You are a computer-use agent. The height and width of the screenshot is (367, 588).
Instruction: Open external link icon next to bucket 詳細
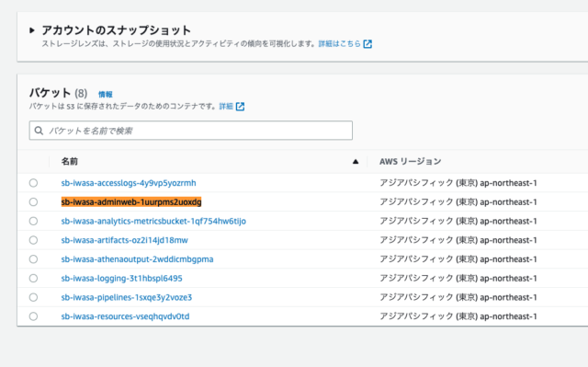(240, 107)
